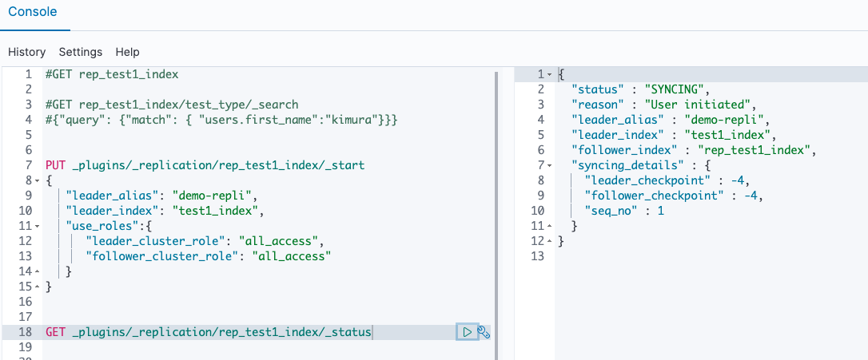Viewport: 868px width, 360px height.
Task: Click fold marker at editor line 15
Action: (37, 287)
